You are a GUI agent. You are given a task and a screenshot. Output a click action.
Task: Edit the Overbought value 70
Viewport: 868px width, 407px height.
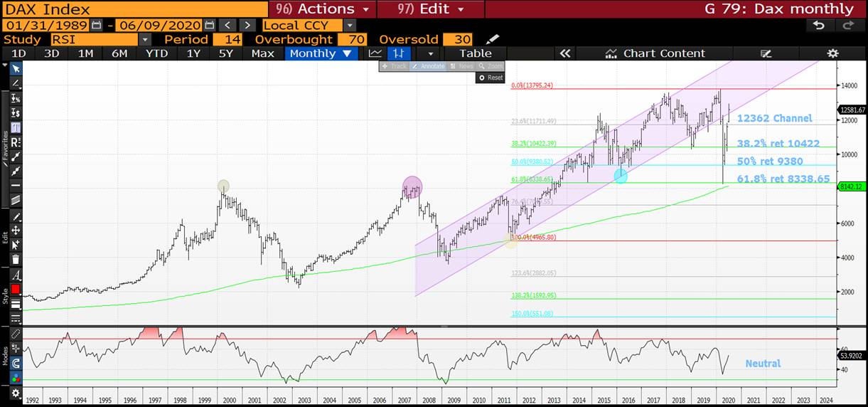click(x=352, y=39)
